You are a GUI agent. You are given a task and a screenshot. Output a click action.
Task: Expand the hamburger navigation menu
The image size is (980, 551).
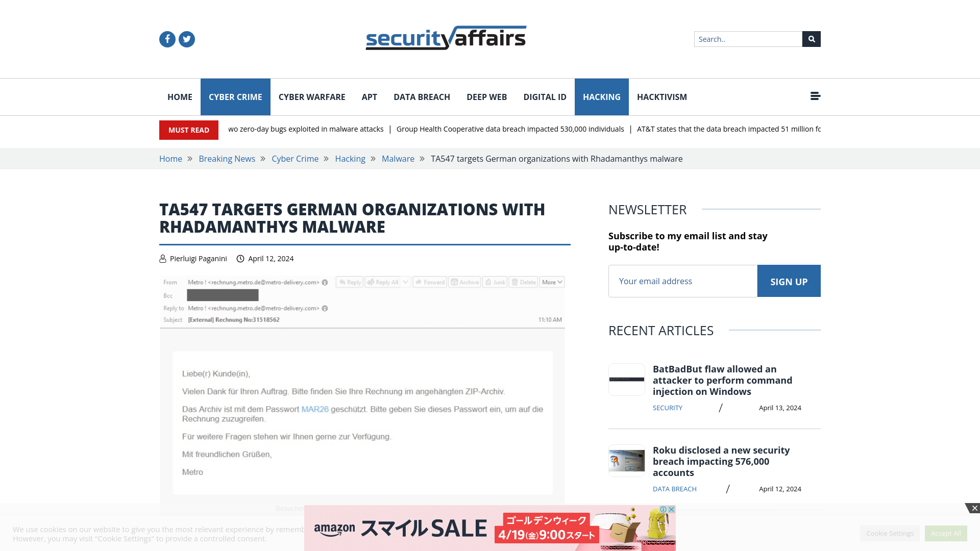tap(815, 96)
